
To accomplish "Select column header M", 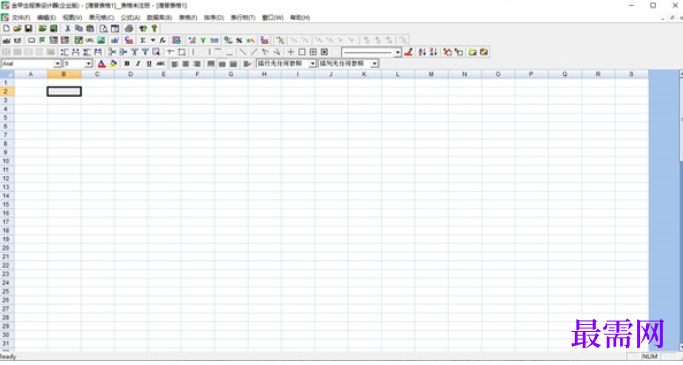I will click(x=431, y=74).
